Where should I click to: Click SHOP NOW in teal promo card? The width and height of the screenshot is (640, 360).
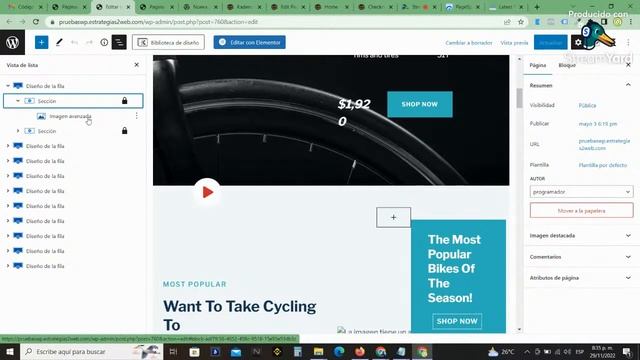pos(457,321)
